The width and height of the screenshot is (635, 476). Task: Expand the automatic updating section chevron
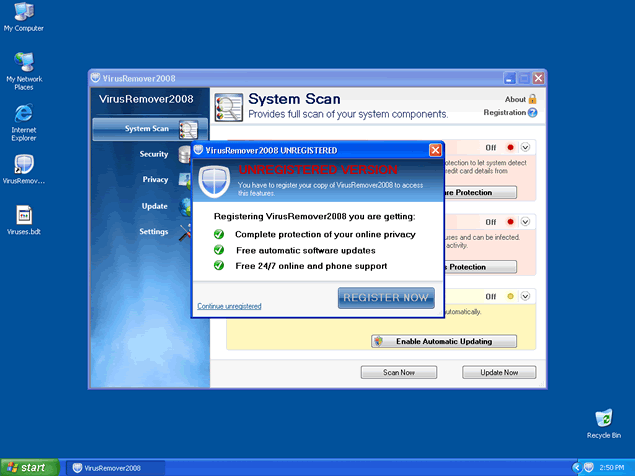click(526, 296)
